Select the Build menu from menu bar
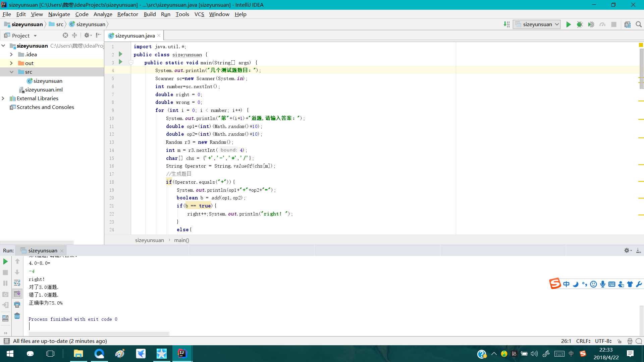 click(150, 14)
